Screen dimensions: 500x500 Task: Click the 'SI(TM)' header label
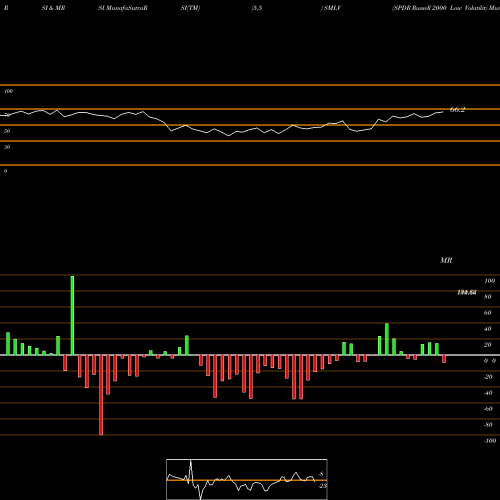pos(190,8)
